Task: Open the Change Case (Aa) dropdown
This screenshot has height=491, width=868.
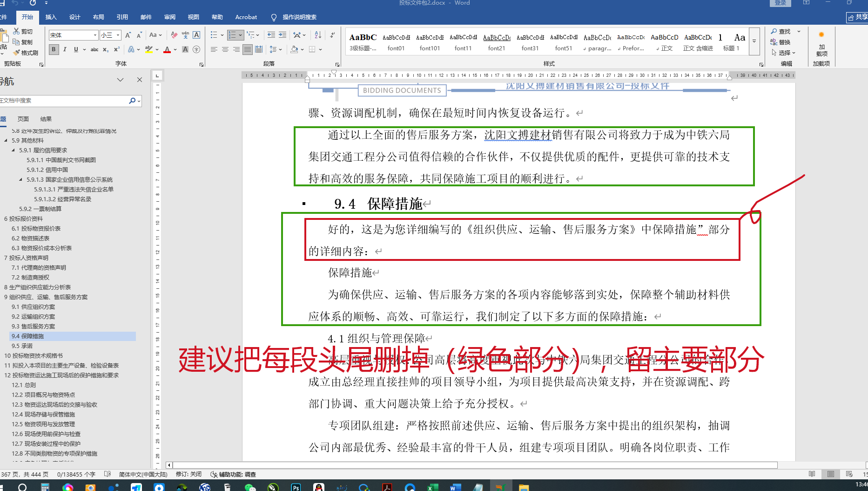Action: click(155, 35)
